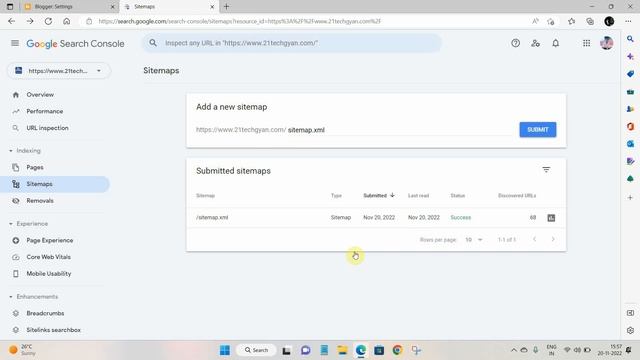The width and height of the screenshot is (640, 360).
Task: Focus the Inspect any URL search box
Action: coord(292,43)
